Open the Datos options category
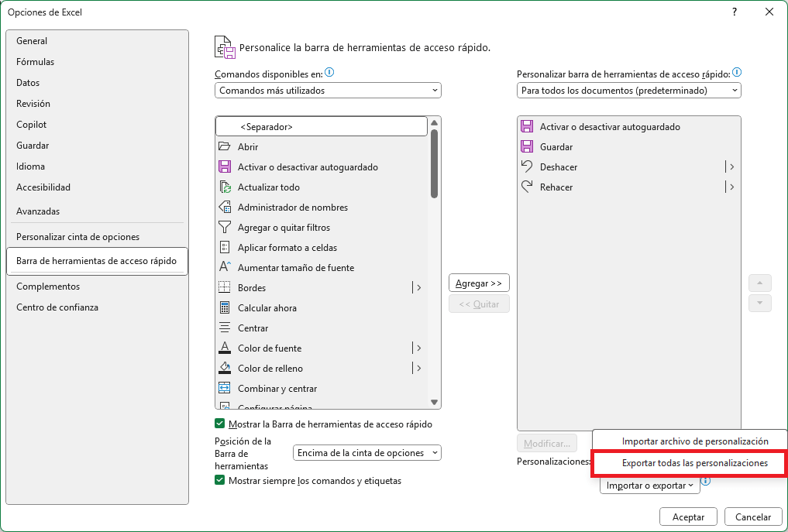The image size is (788, 532). [97, 83]
